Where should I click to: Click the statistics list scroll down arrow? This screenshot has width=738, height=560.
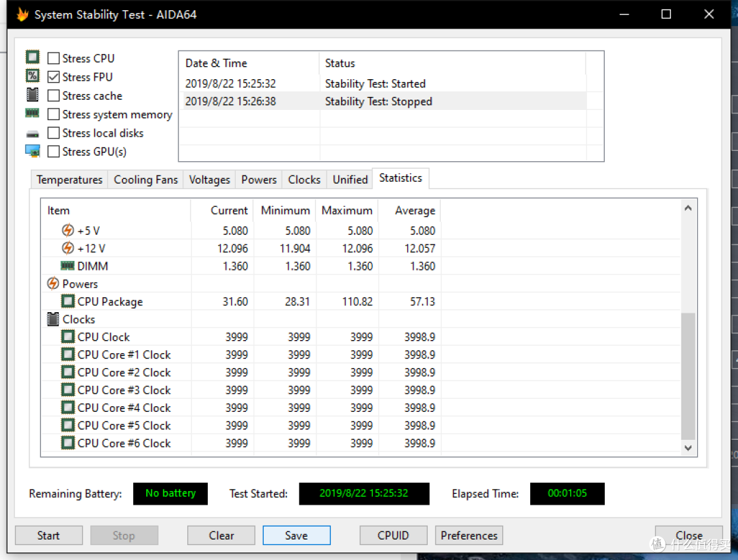(688, 447)
